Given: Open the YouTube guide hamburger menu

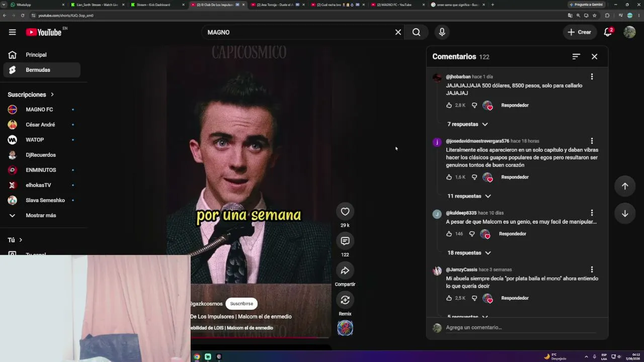Looking at the screenshot, I should (12, 32).
